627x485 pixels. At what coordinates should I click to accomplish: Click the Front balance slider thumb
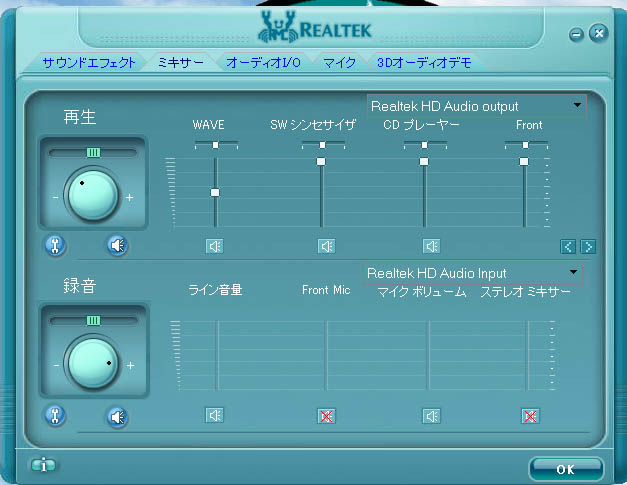[x=525, y=145]
